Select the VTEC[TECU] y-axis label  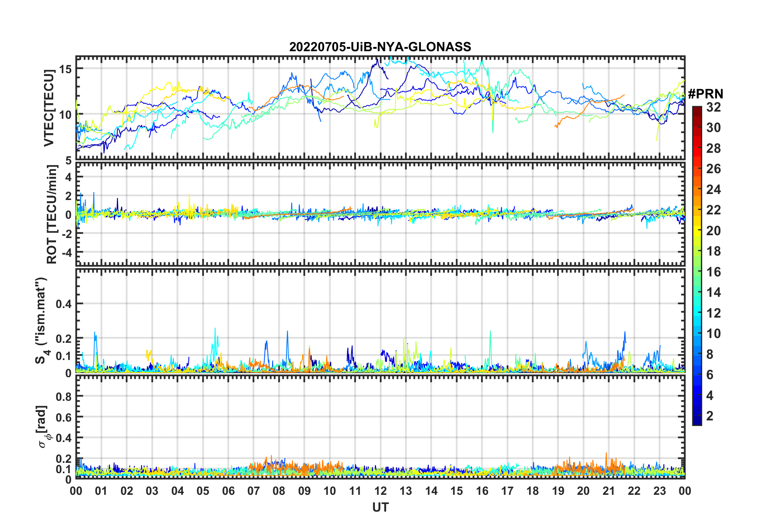pyautogui.click(x=48, y=108)
